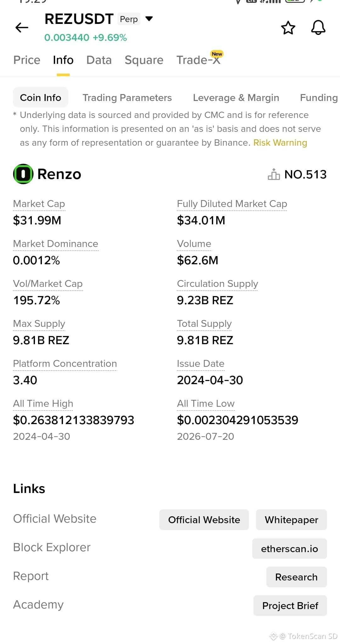Open the Research report button

[x=297, y=577]
